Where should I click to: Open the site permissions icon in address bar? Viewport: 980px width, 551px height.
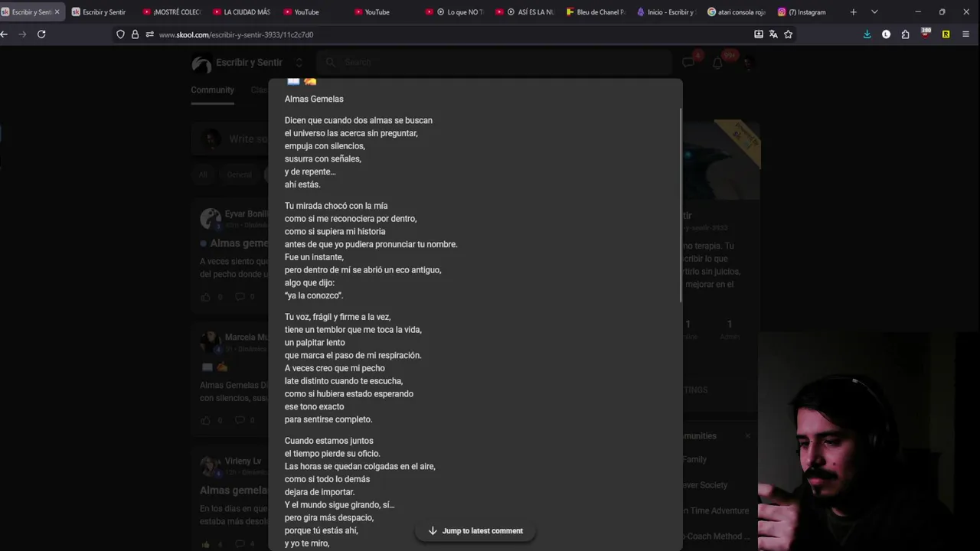tap(149, 34)
